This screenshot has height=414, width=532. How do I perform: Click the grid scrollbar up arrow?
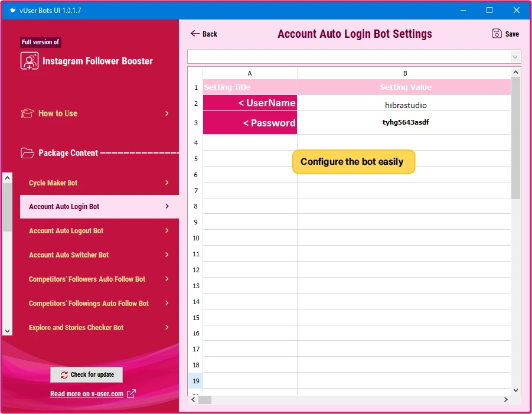click(x=515, y=72)
